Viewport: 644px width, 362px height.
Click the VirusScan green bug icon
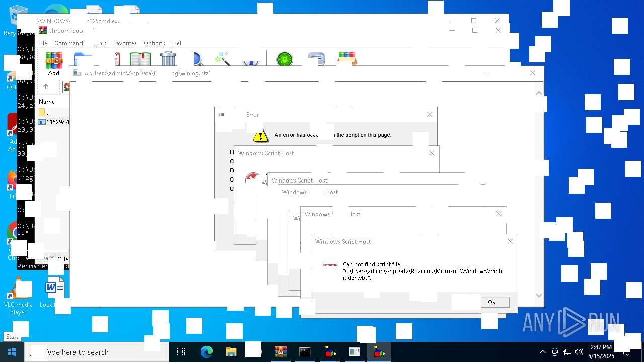point(285,59)
